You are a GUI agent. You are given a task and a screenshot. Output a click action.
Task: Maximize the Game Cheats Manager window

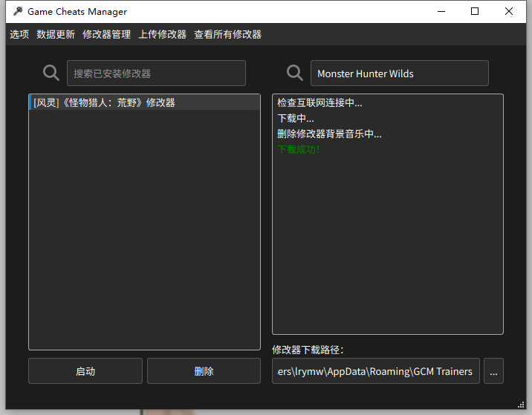tap(475, 11)
